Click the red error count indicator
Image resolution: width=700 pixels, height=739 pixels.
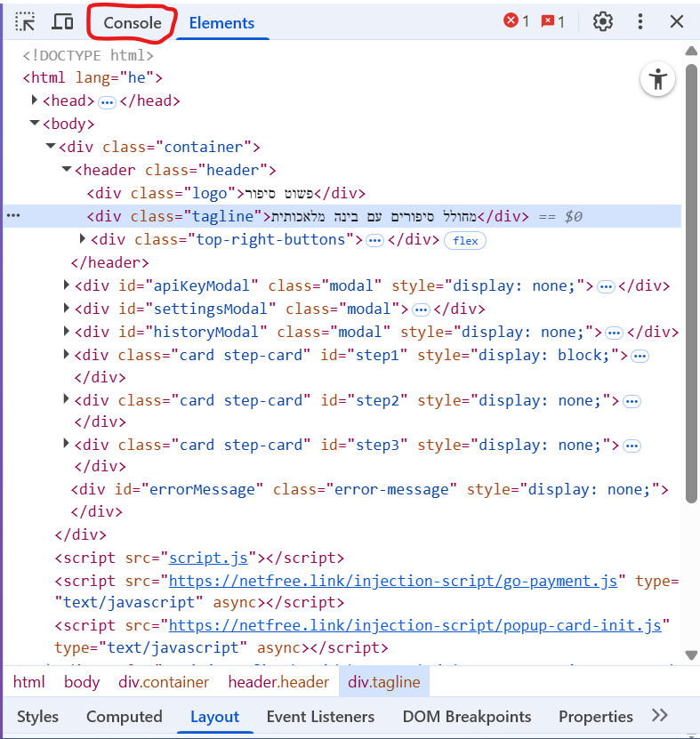point(516,20)
